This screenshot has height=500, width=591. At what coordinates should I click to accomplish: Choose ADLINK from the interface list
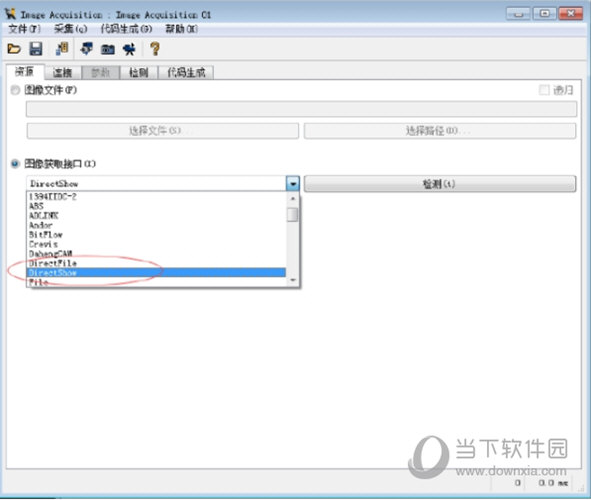156,216
